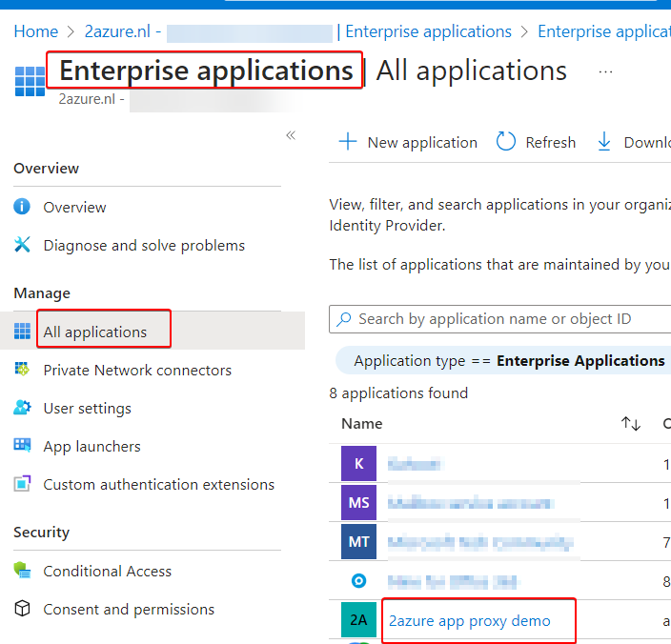The height and width of the screenshot is (644, 671).
Task: Click the Download arrow icon
Action: (604, 141)
